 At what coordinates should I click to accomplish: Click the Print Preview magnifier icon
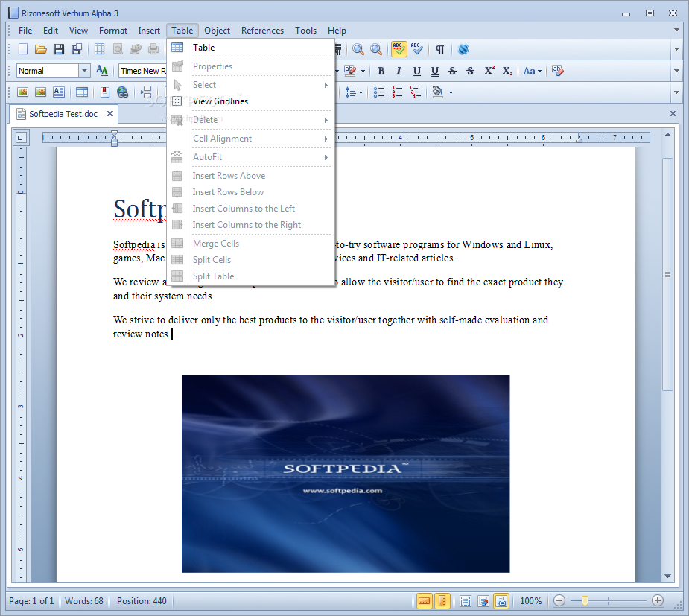tap(118, 49)
